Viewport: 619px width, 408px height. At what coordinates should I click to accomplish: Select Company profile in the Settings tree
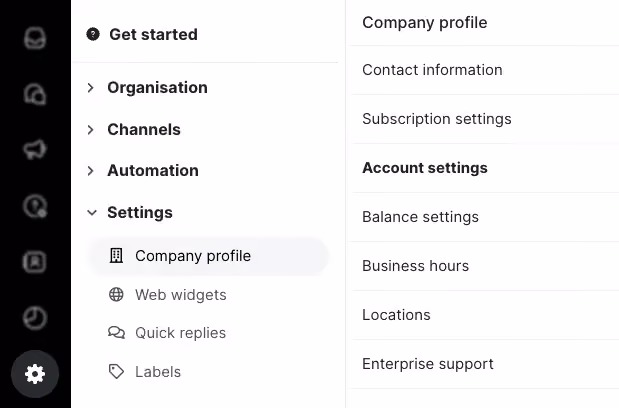coord(208,256)
